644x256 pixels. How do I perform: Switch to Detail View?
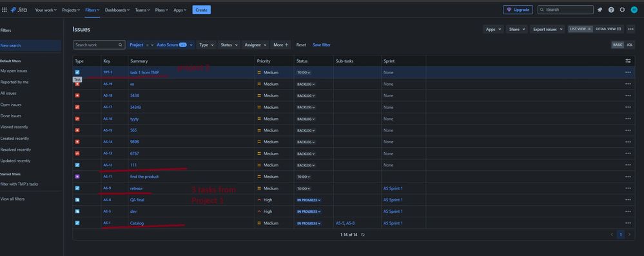click(x=609, y=29)
